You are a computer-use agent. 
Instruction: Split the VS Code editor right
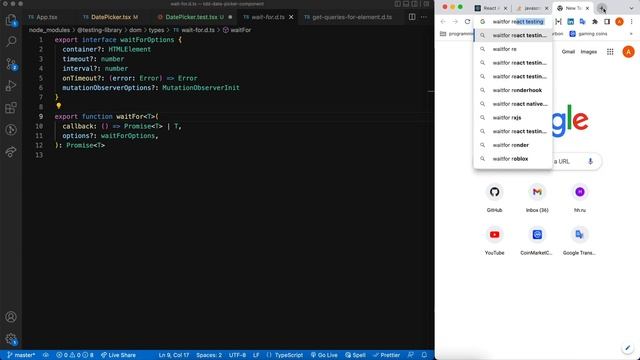pyautogui.click(x=412, y=17)
